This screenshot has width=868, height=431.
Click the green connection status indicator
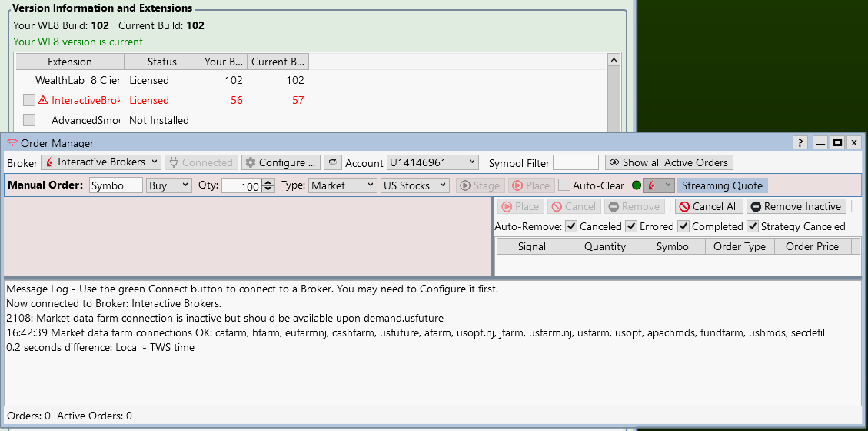(636, 185)
